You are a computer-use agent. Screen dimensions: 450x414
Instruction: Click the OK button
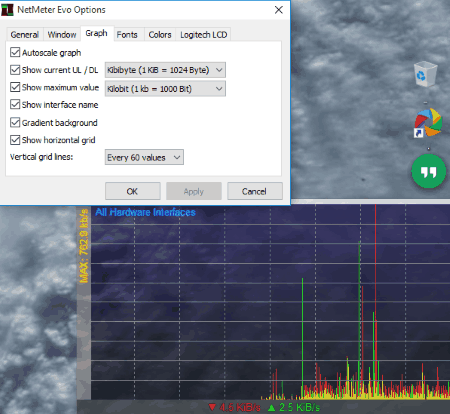(x=133, y=191)
